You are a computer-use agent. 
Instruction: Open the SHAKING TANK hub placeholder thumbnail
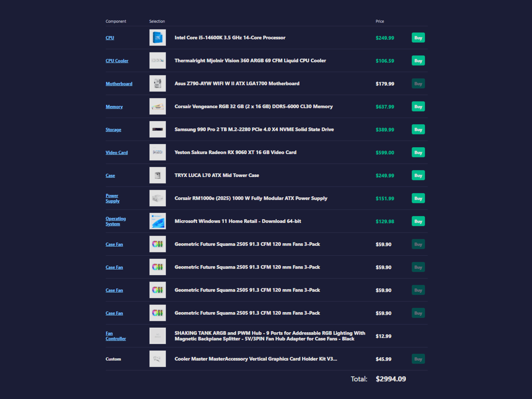point(158,336)
